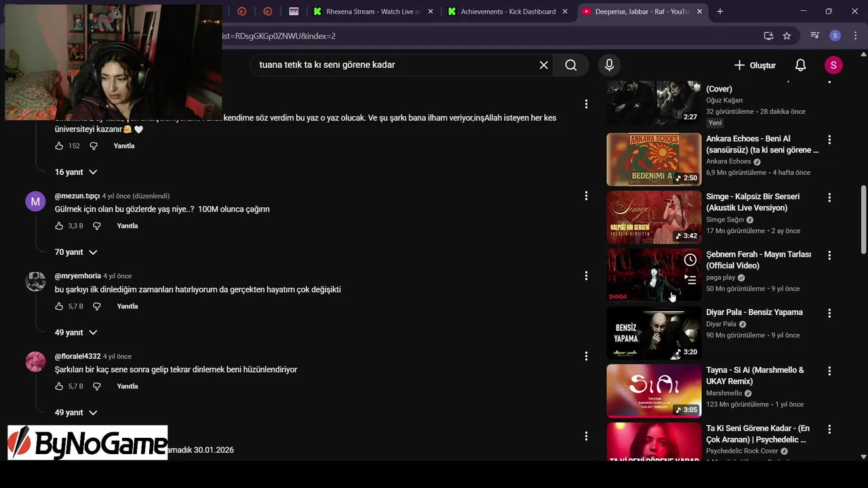The height and width of the screenshot is (488, 868).
Task: Start voice search with microphone icon
Action: coord(609,65)
